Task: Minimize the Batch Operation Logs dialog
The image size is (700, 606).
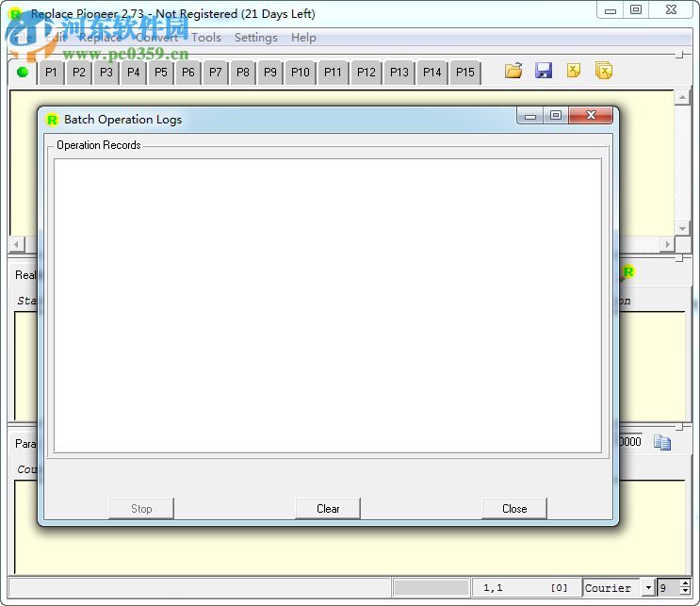Action: pos(529,115)
